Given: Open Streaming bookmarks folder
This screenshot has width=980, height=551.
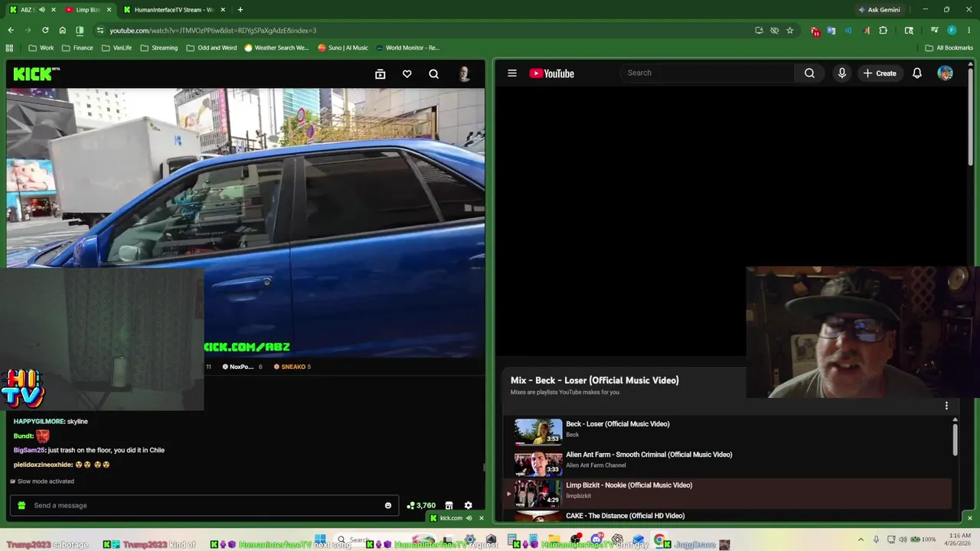Looking at the screenshot, I should 159,47.
